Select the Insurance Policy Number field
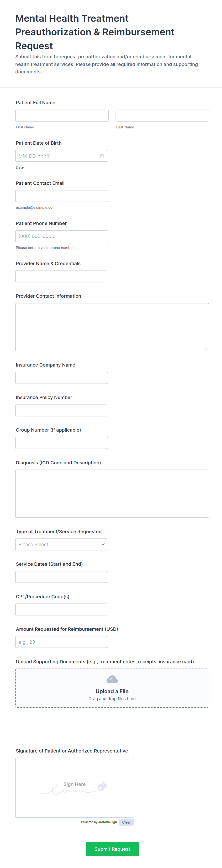The width and height of the screenshot is (222, 868). (x=62, y=410)
